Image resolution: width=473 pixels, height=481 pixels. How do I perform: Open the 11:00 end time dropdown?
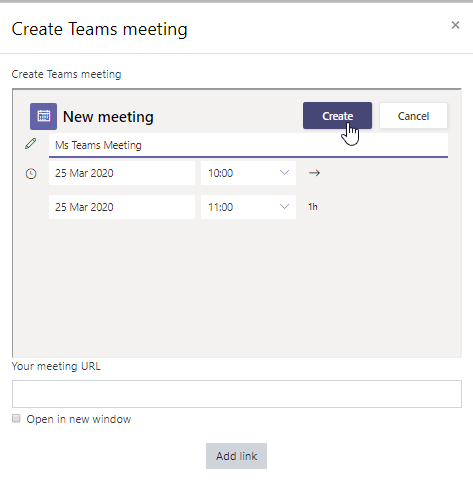[248, 207]
